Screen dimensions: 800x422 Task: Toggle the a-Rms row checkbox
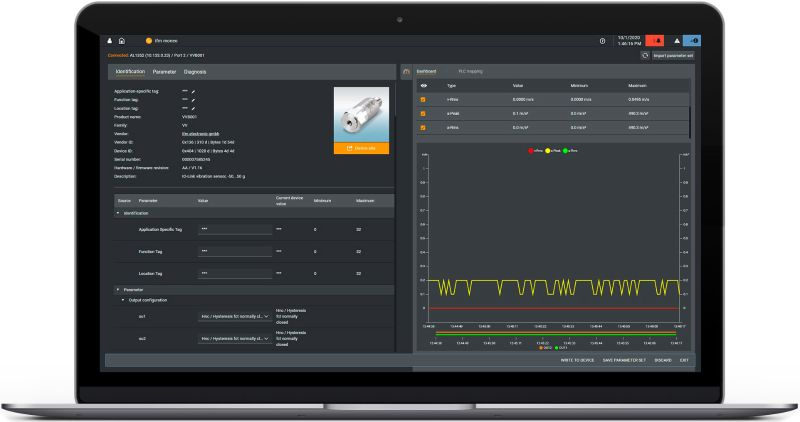pos(423,127)
